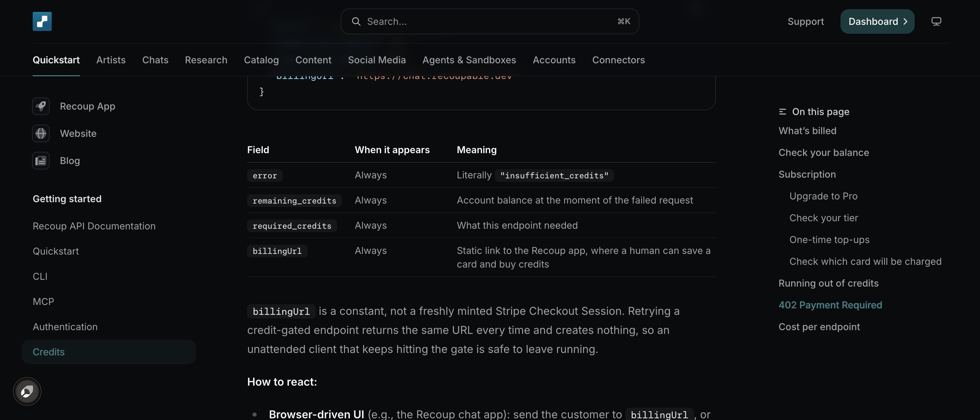Image resolution: width=980 pixels, height=420 pixels.
Task: Switch to the Social Media tab
Action: (377, 60)
